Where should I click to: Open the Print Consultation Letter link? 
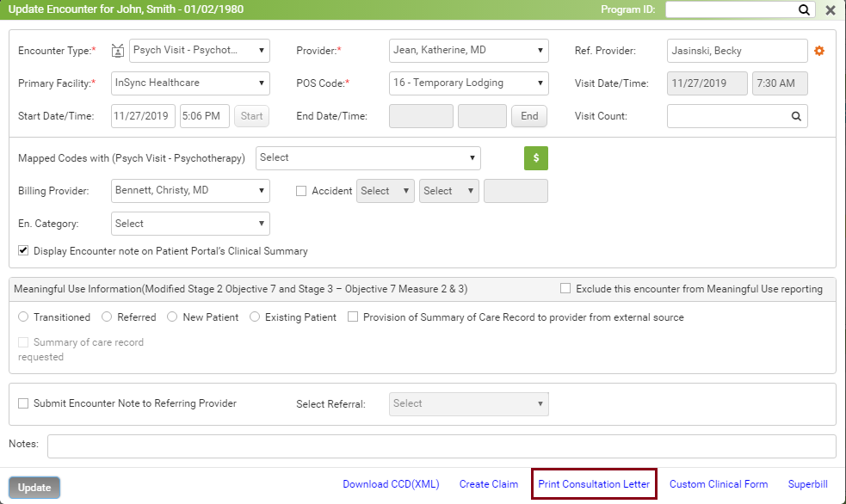pos(594,484)
